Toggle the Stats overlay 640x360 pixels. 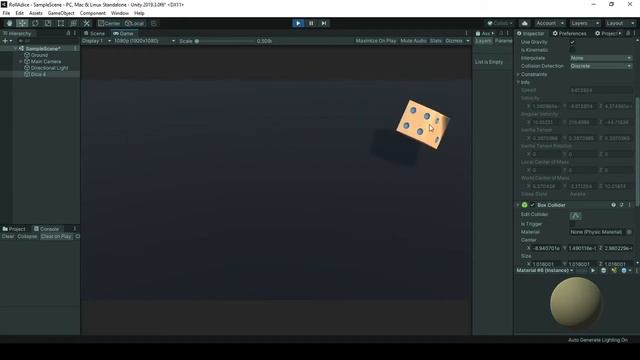click(x=436, y=41)
